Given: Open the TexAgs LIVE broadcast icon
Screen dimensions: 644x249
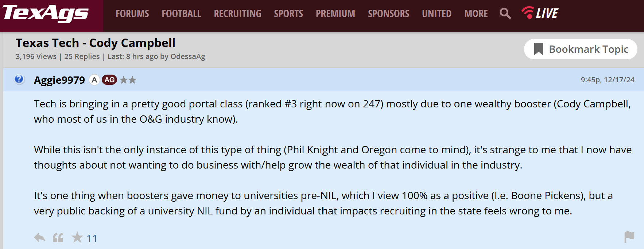Looking at the screenshot, I should pos(540,13).
